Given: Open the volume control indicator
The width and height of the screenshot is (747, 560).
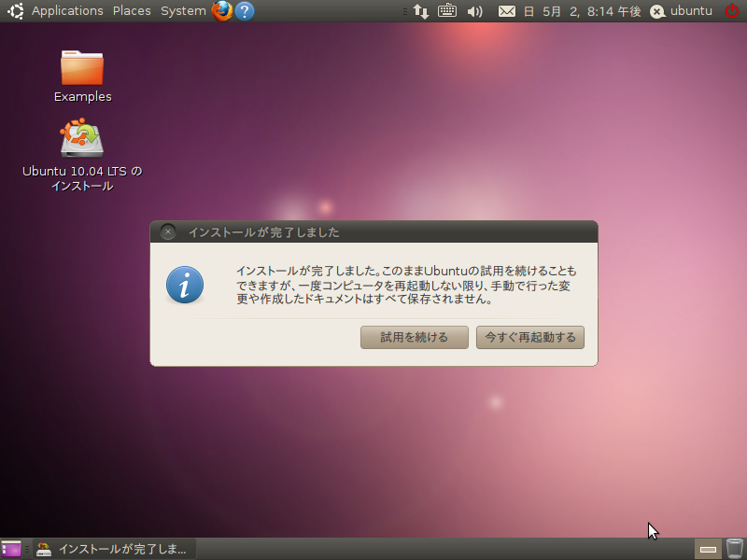Looking at the screenshot, I should click(474, 11).
